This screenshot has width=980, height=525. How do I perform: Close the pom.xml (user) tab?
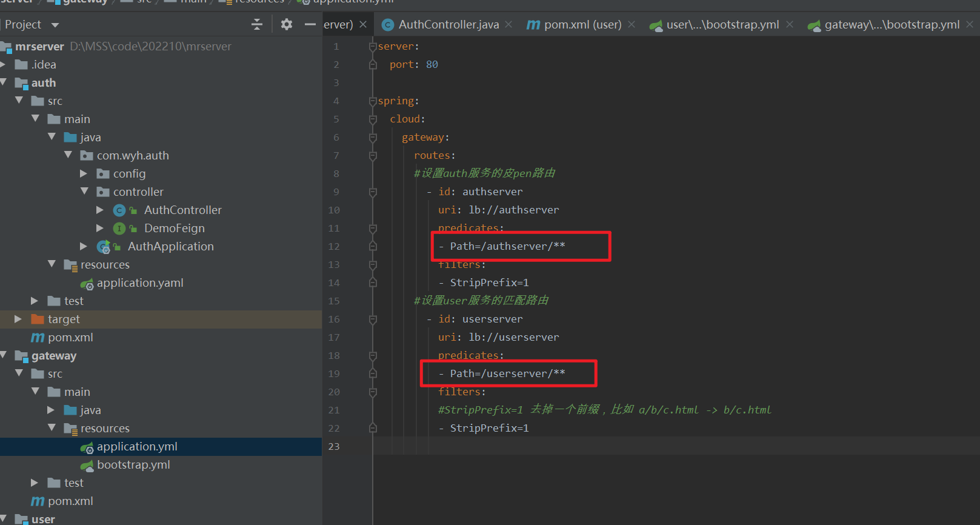pos(632,24)
